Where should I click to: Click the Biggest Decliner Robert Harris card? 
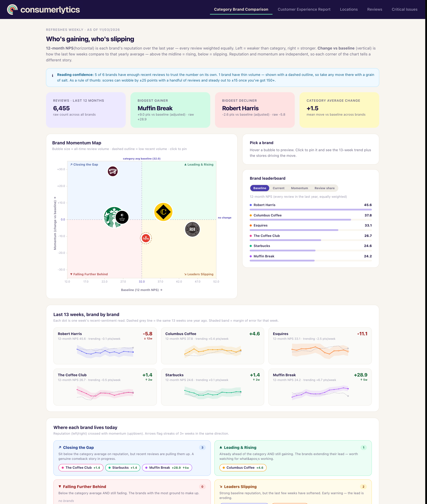pyautogui.click(x=255, y=110)
